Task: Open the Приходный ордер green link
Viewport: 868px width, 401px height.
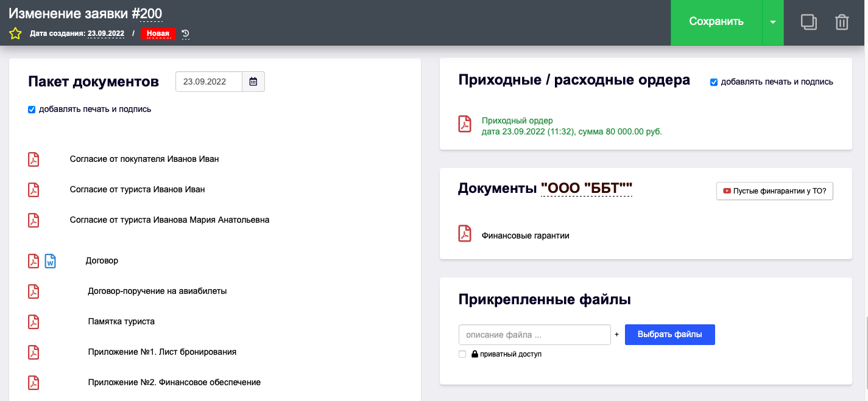Action: 517,121
